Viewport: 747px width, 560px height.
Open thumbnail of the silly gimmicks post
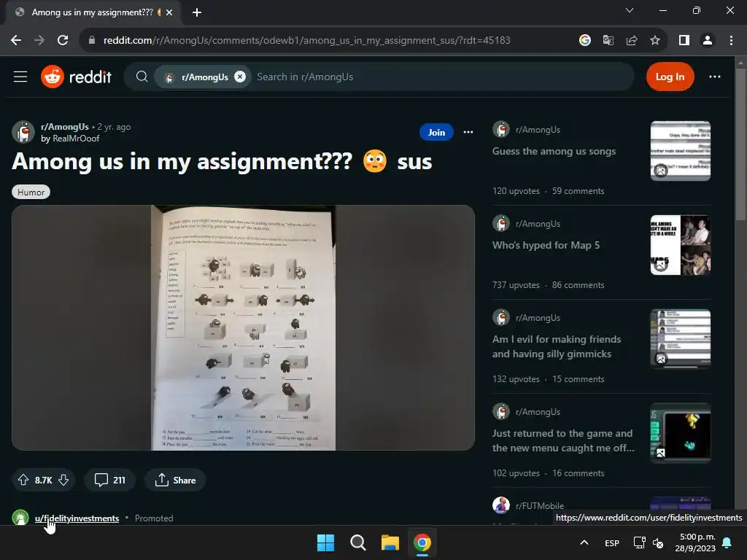pyautogui.click(x=681, y=339)
